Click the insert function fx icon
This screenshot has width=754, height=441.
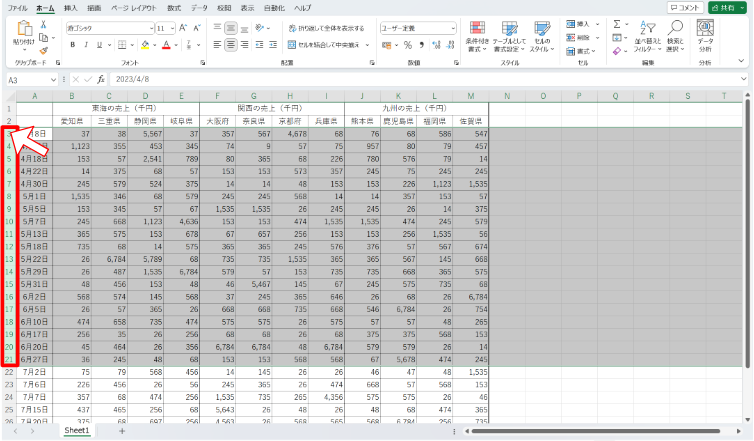point(101,79)
